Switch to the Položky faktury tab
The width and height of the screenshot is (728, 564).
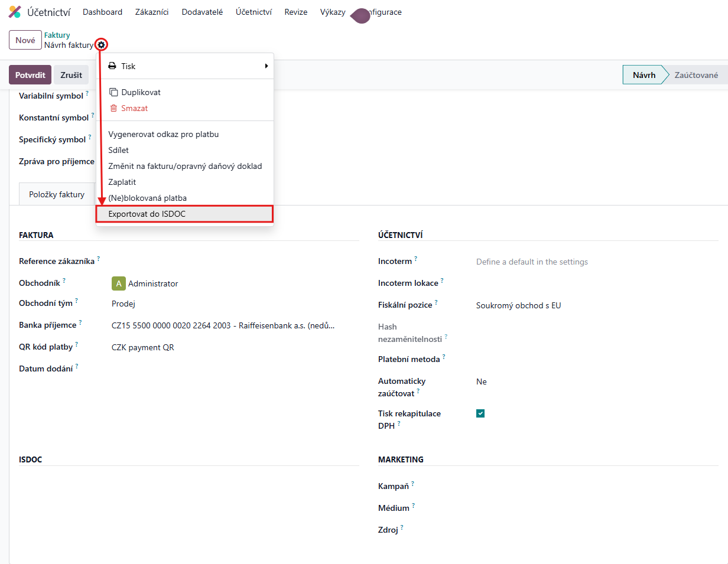click(x=57, y=194)
